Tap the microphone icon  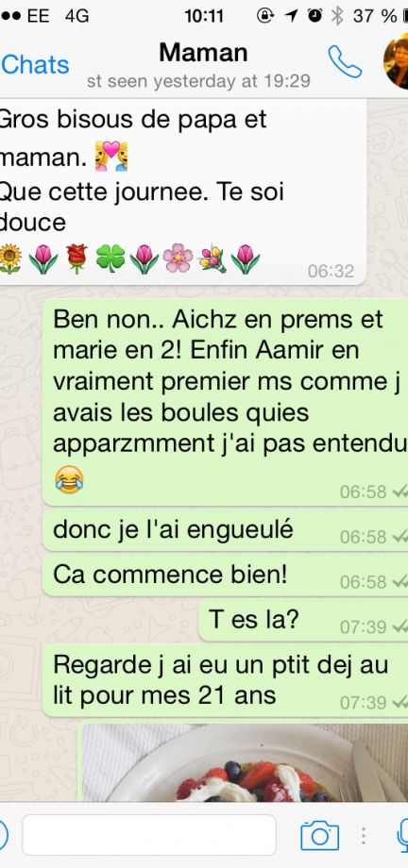[403, 835]
